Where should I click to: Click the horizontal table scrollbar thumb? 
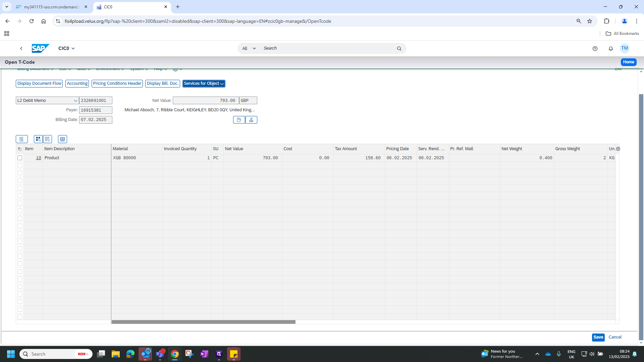click(x=203, y=322)
